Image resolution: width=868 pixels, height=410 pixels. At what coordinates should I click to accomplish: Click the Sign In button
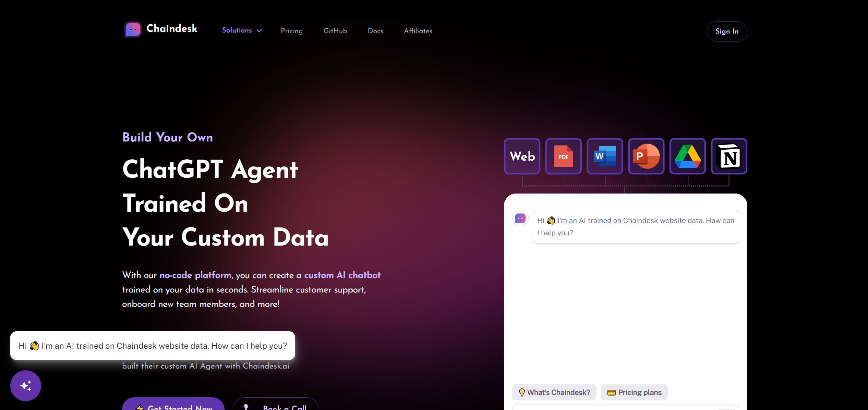[x=726, y=31]
